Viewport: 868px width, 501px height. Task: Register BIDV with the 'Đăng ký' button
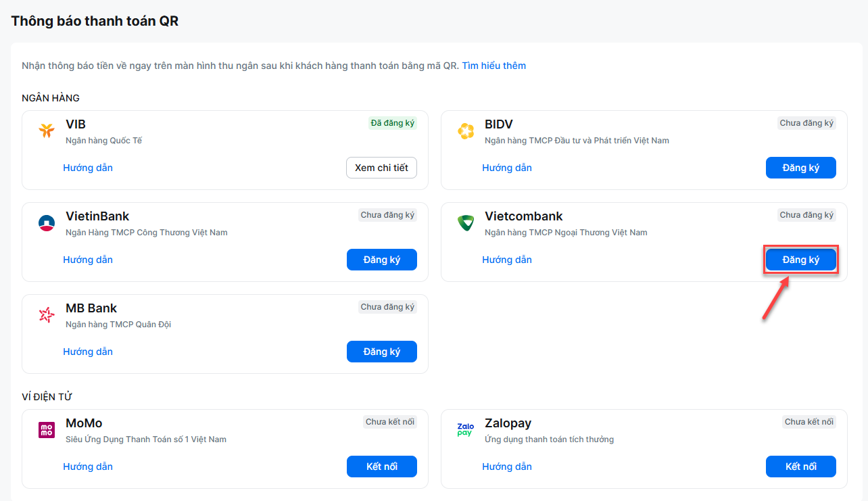801,168
